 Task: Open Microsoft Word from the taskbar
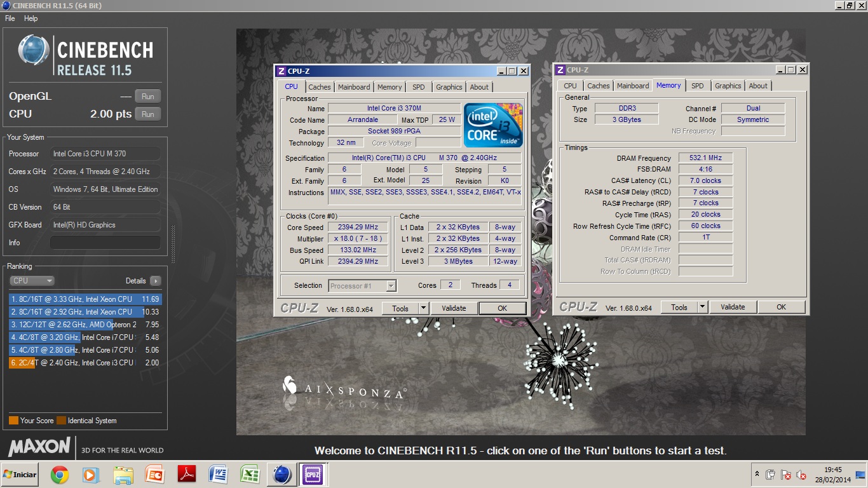[218, 475]
